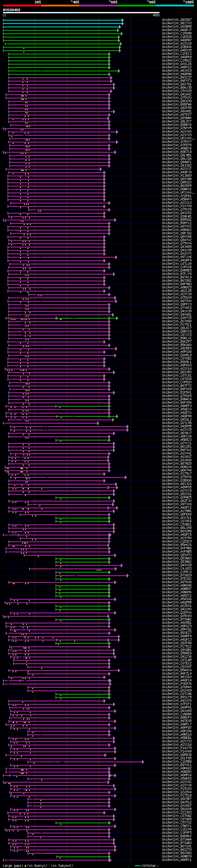Open hit UniRef100_C1MUM8

point(177,33)
